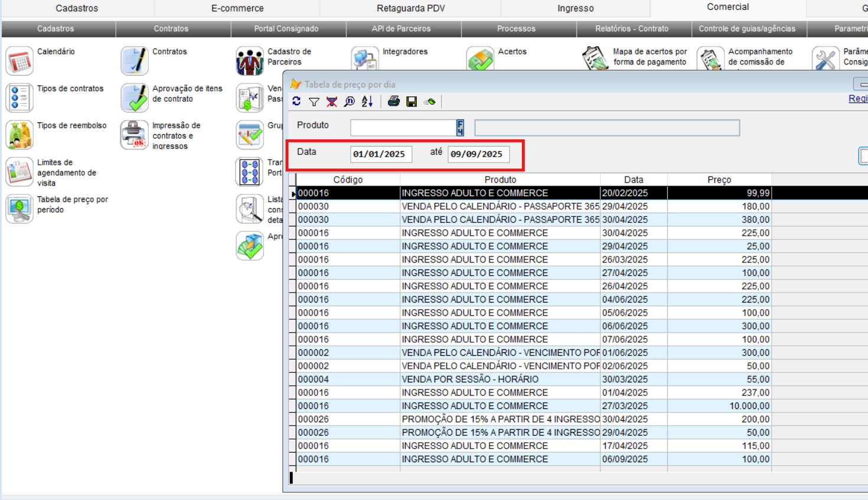Open the Calendário icon
This screenshot has height=500, width=868.
(x=19, y=61)
